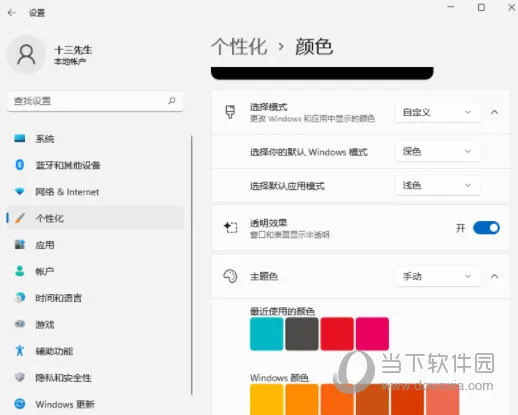Click the back arrow in Settings
The height and width of the screenshot is (415, 518).
click(12, 13)
